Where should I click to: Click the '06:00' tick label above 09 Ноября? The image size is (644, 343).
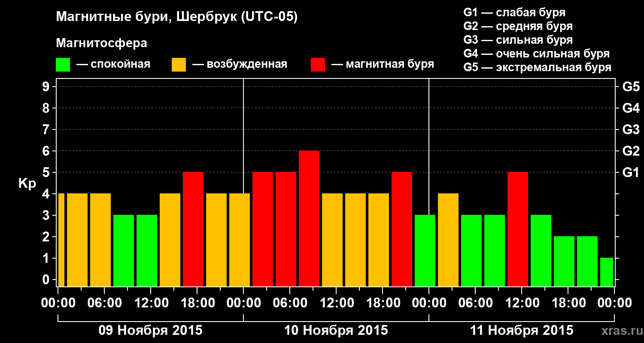(106, 303)
